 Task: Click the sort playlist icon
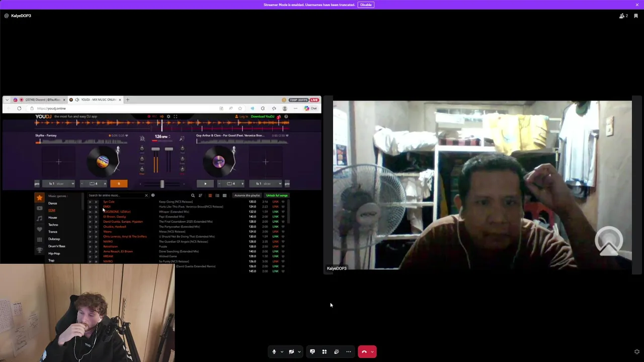click(x=200, y=196)
